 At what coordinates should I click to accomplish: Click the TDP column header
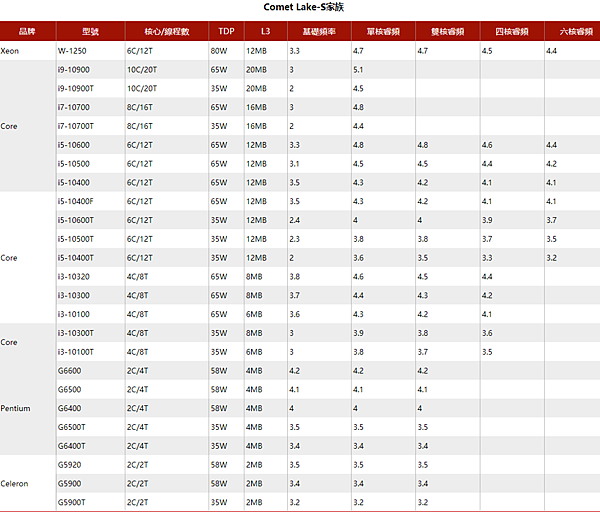[x=226, y=31]
